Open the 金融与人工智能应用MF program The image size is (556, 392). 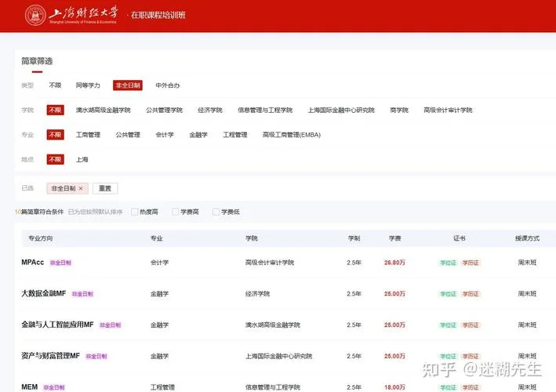pyautogui.click(x=57, y=325)
